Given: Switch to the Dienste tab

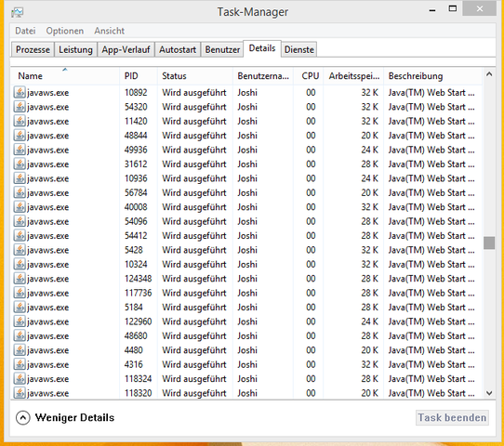Looking at the screenshot, I should (x=298, y=50).
